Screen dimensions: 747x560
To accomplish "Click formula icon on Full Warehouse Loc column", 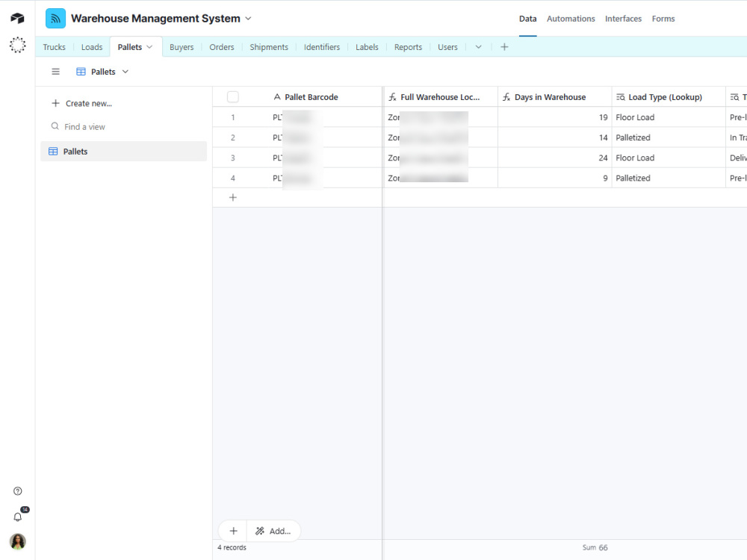I will tap(392, 96).
